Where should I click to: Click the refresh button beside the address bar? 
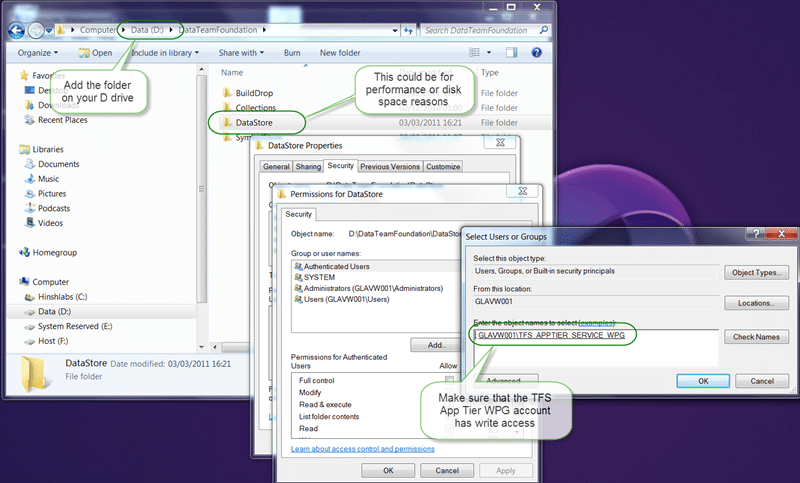coord(408,31)
